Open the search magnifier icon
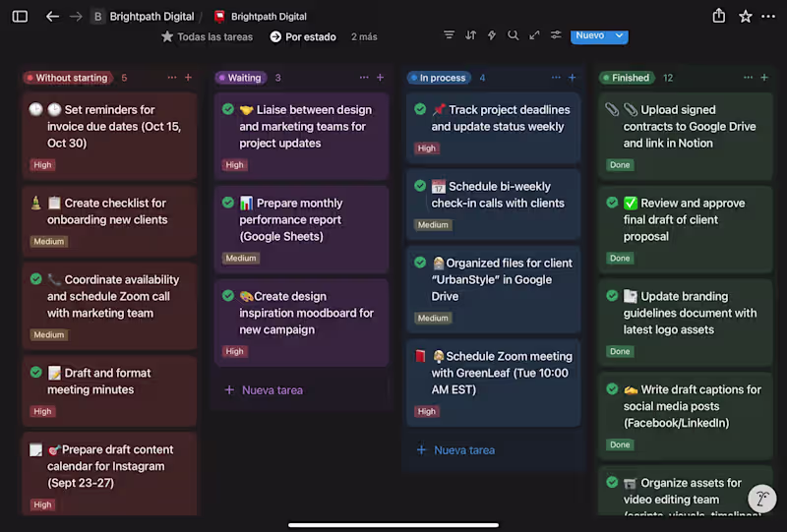 pyautogui.click(x=513, y=35)
